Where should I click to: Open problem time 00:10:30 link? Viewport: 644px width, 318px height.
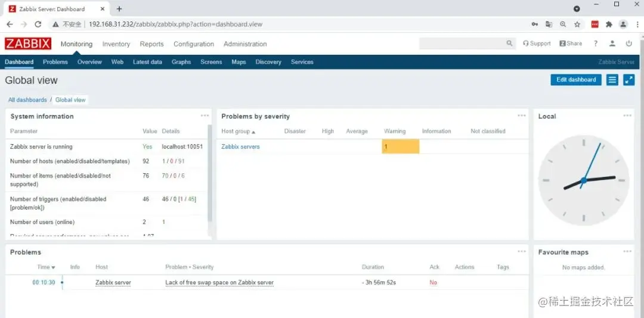44,282
